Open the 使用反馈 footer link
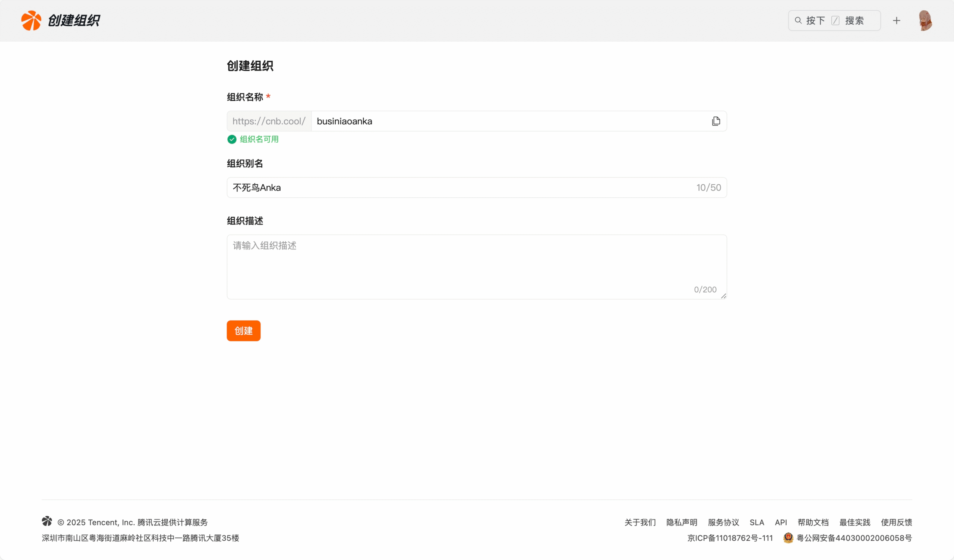This screenshot has height=560, width=954. tap(896, 522)
